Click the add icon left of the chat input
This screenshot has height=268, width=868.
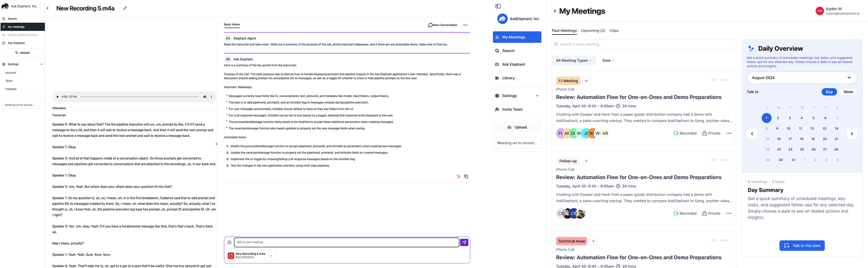(x=229, y=243)
